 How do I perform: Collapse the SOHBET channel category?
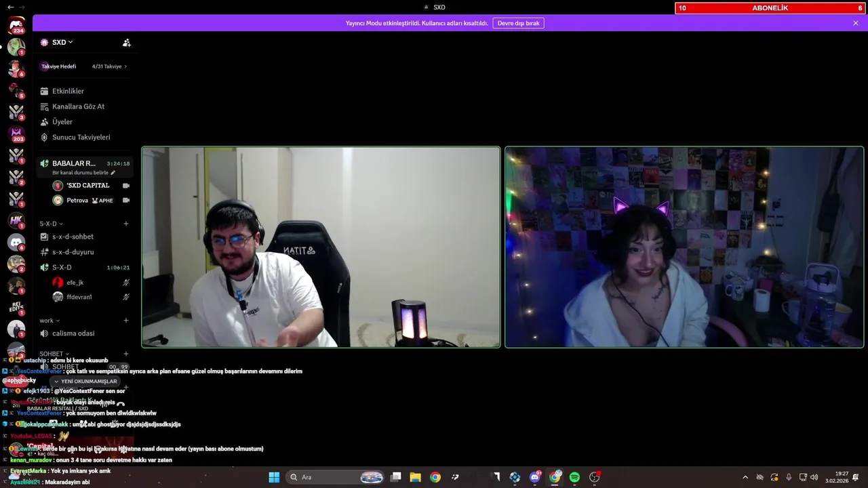coord(54,354)
